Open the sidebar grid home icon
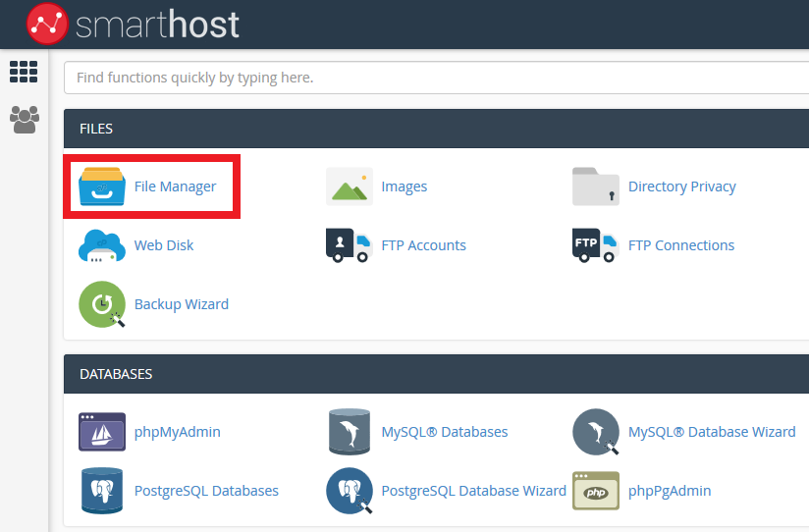Screen dimensions: 809x532 point(24,72)
